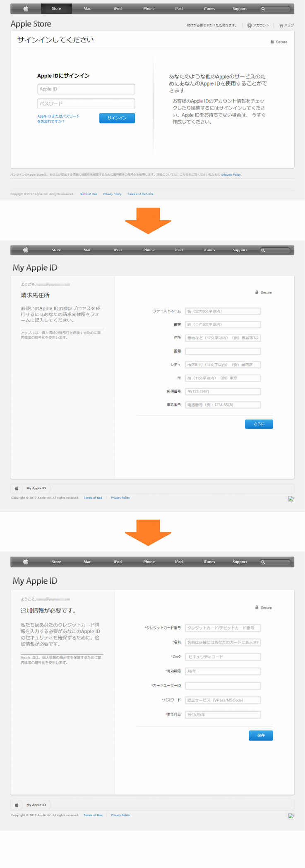Open iPad tab on the sign-in page
305x868 pixels.
179,9
